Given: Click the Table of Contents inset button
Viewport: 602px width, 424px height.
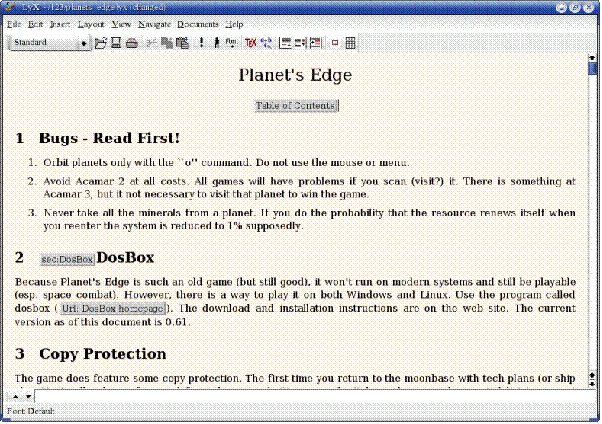Looking at the screenshot, I should pyautogui.click(x=296, y=106).
